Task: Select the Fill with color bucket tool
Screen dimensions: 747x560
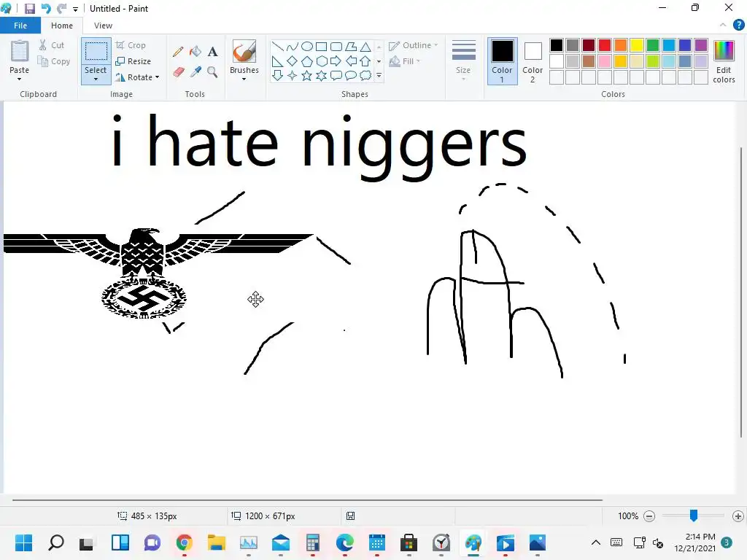Action: pyautogui.click(x=196, y=52)
